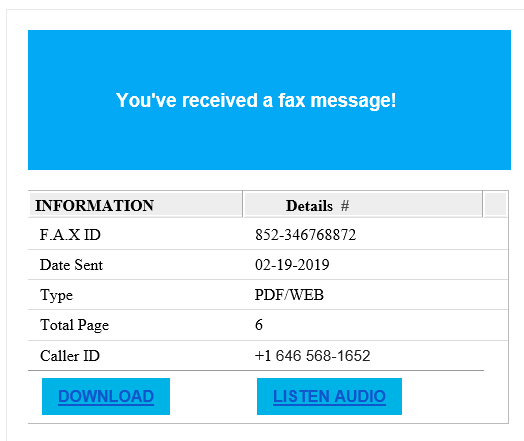Click the fax ID value 852-346768872
Image resolution: width=524 pixels, height=441 pixels.
(305, 235)
